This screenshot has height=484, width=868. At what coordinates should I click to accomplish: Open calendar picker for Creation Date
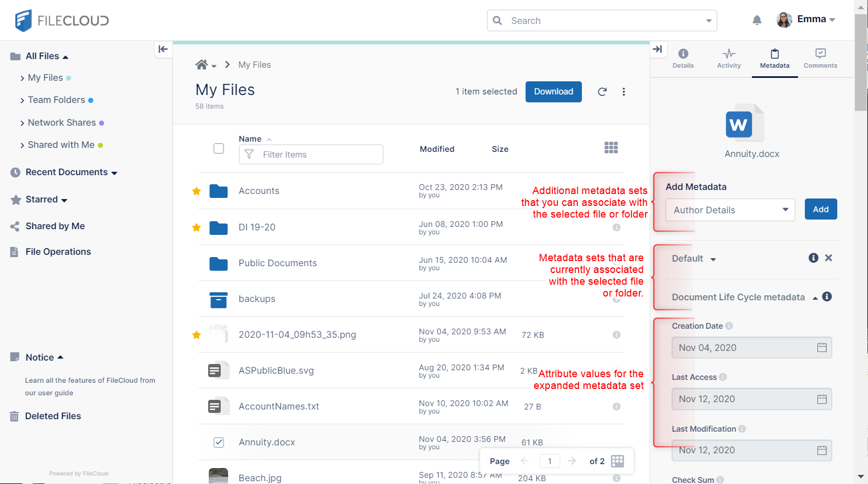click(821, 348)
